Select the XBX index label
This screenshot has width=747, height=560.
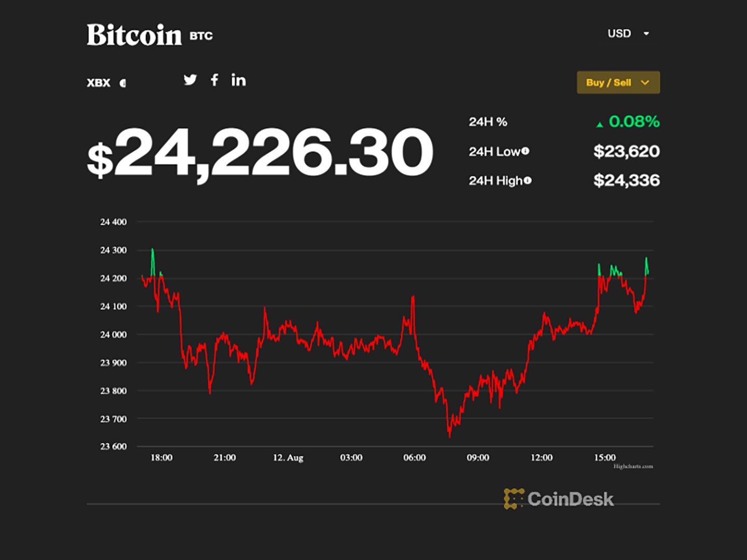click(98, 82)
